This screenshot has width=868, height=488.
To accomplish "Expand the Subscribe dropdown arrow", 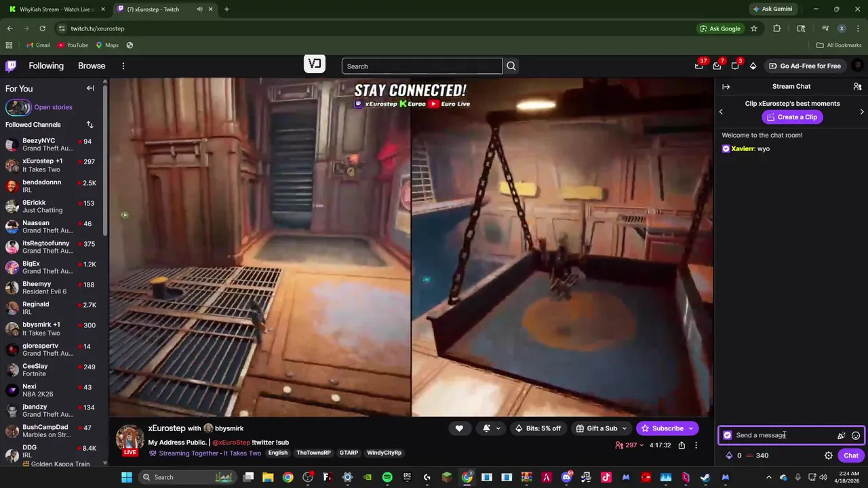I will tap(691, 428).
